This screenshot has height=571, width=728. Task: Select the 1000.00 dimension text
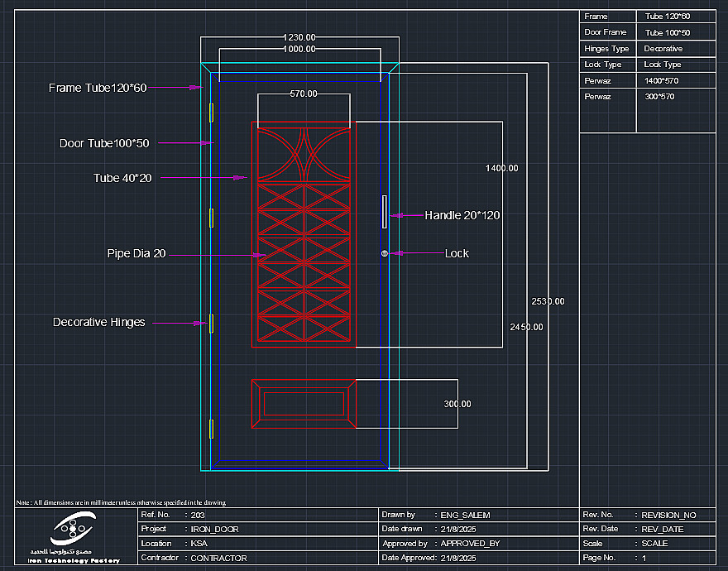click(x=299, y=50)
